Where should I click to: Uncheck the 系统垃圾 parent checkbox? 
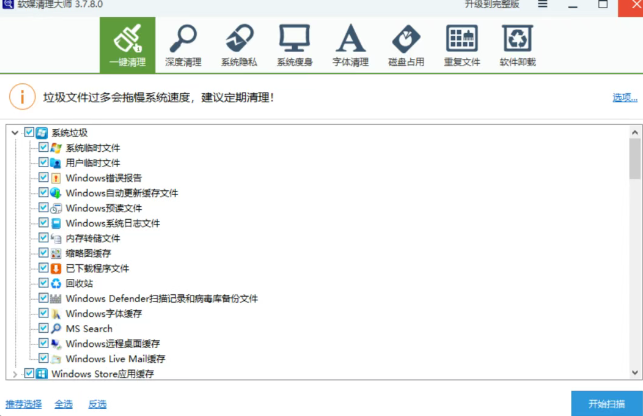(29, 132)
